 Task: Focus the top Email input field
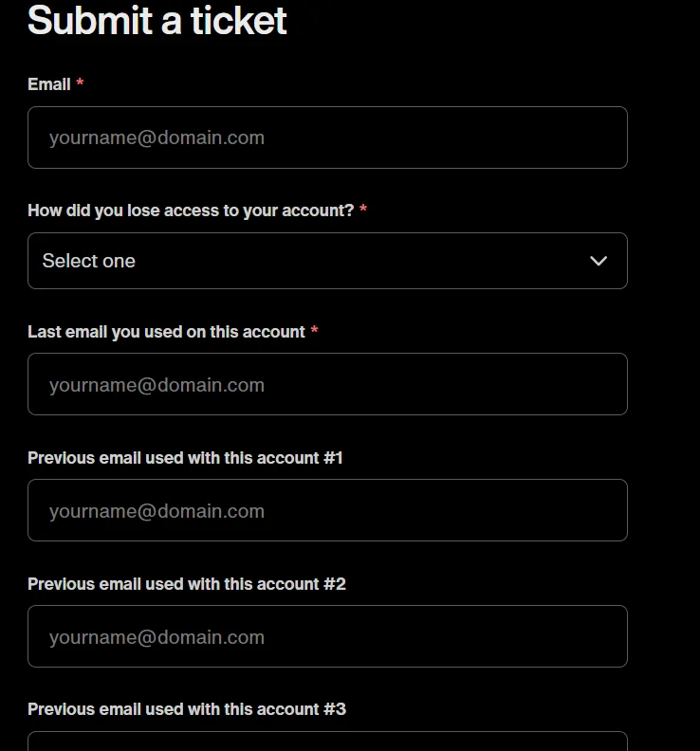pyautogui.click(x=327, y=137)
